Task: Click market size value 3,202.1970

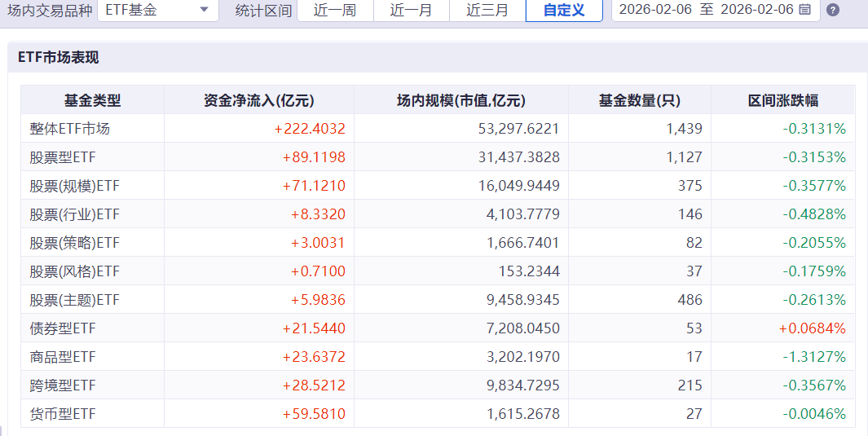Action: pos(523,357)
